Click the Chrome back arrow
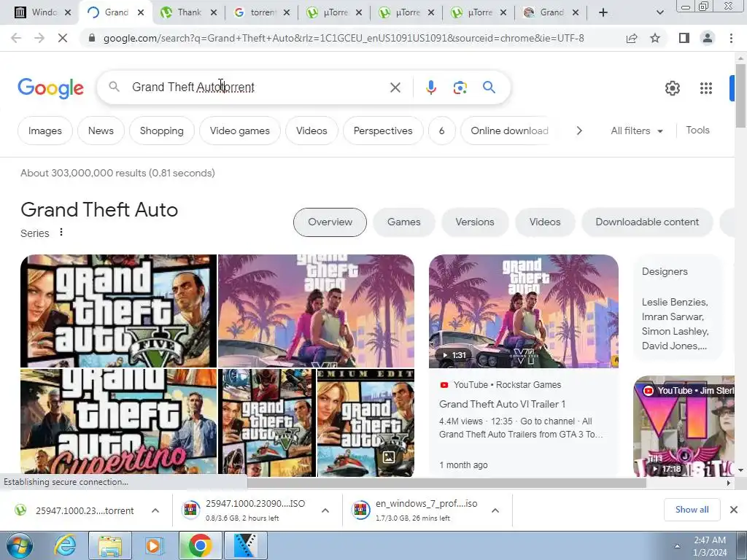Image resolution: width=747 pixels, height=560 pixels. (16, 38)
